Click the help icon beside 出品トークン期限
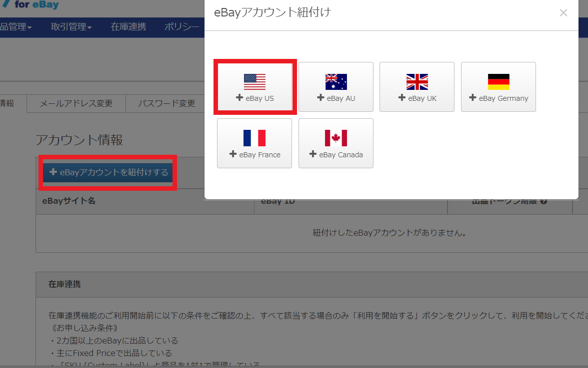588x368 pixels. [544, 201]
